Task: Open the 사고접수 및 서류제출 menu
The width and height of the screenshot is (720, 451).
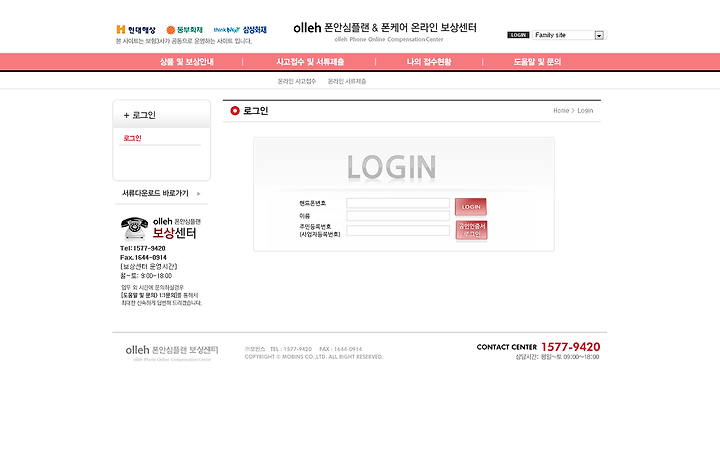Action: (x=310, y=62)
